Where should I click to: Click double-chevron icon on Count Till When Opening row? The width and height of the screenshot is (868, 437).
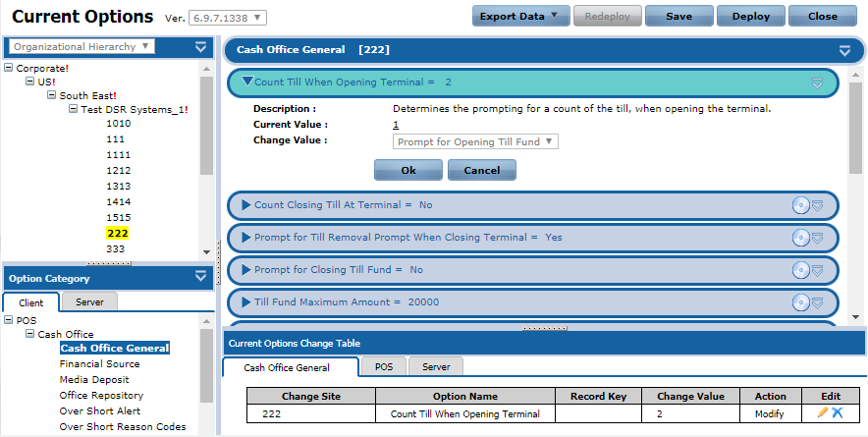[x=818, y=83]
